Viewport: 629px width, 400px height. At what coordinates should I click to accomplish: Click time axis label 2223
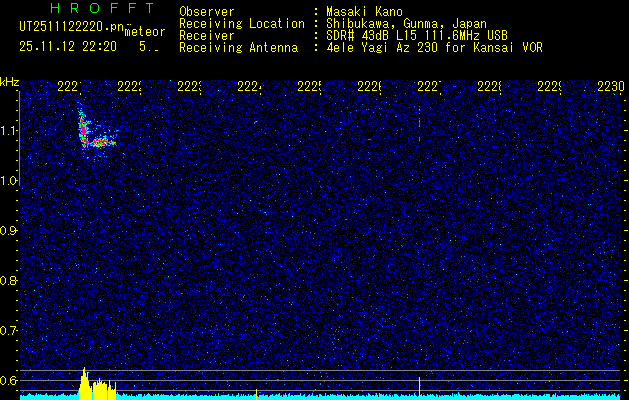(x=189, y=87)
